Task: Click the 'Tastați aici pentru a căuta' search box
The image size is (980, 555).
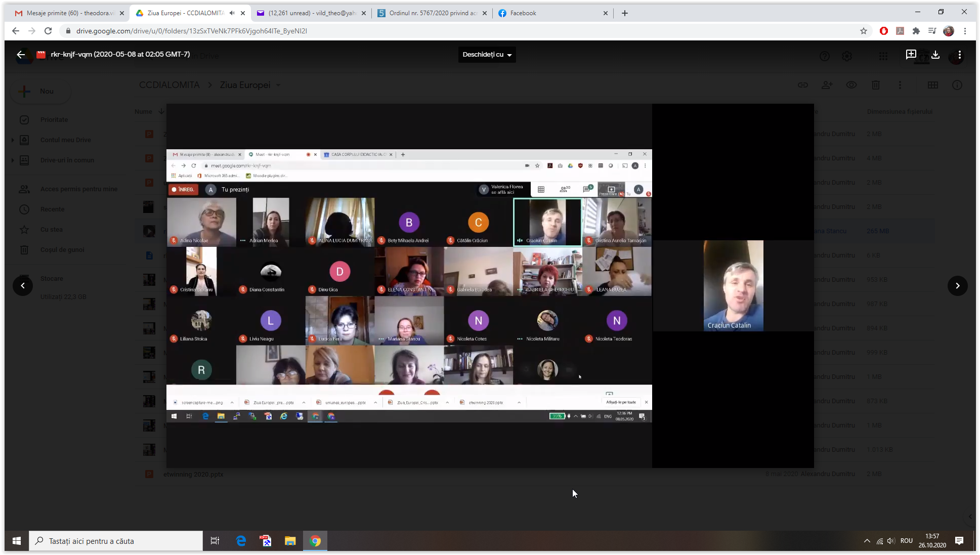Action: (x=116, y=541)
